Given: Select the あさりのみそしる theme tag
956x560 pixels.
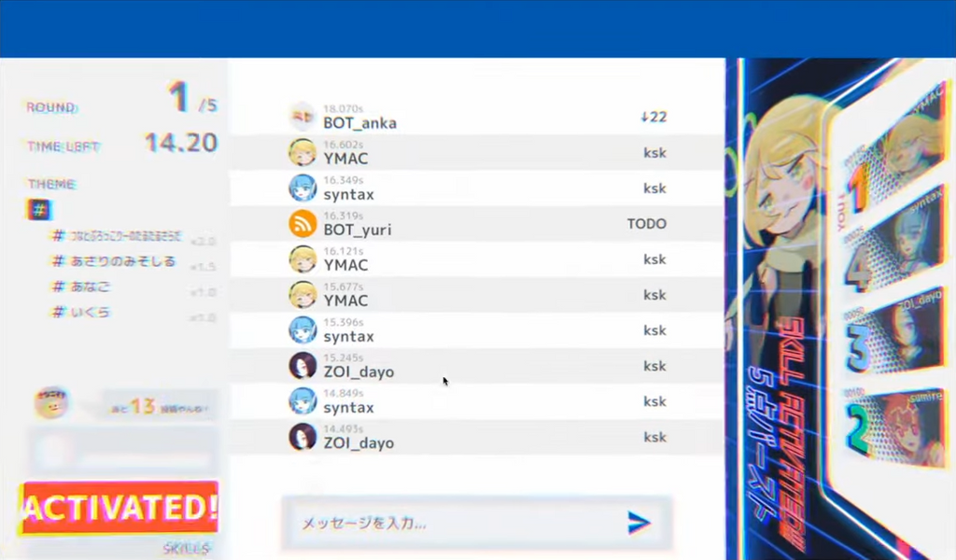Looking at the screenshot, I should (x=121, y=261).
